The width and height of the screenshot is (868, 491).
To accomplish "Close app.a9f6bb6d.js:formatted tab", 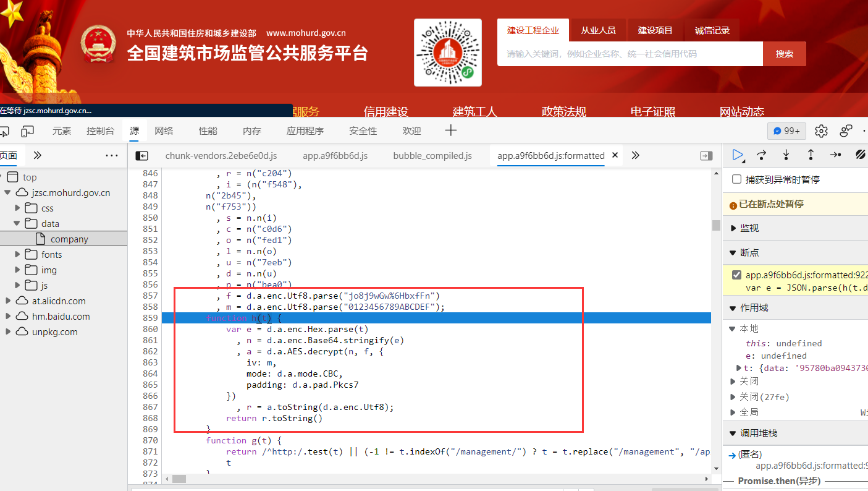I will [x=615, y=155].
